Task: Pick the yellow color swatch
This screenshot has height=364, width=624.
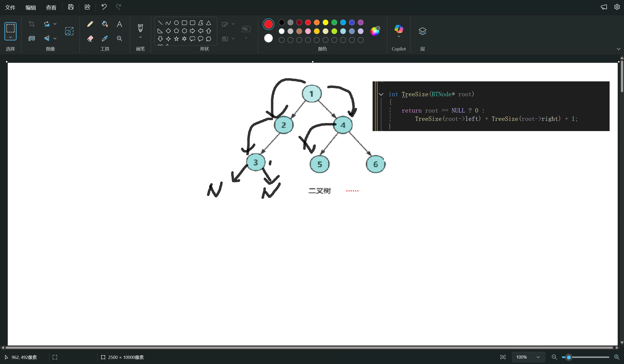Action: click(x=325, y=22)
